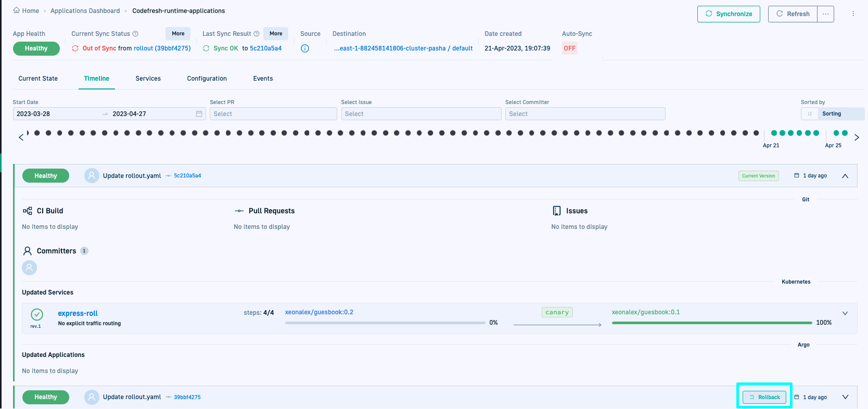
Task: Collapse the 5c210a5a4 release entry
Action: pyautogui.click(x=845, y=176)
